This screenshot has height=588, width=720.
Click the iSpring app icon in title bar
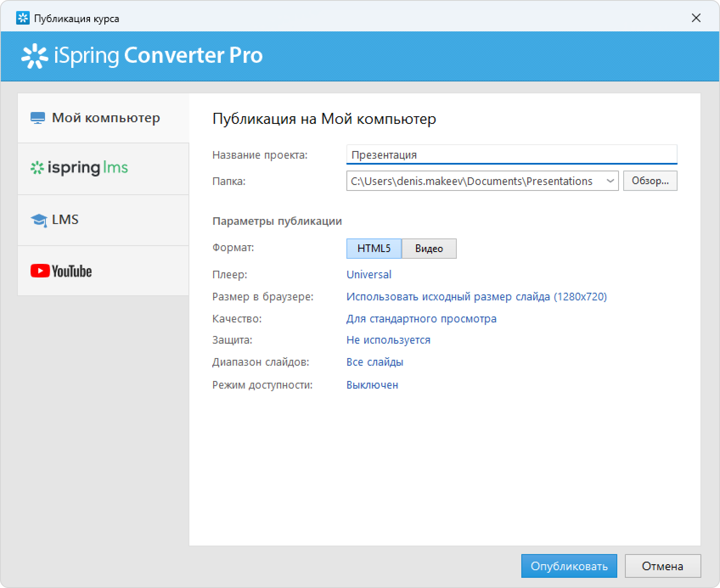(22, 18)
